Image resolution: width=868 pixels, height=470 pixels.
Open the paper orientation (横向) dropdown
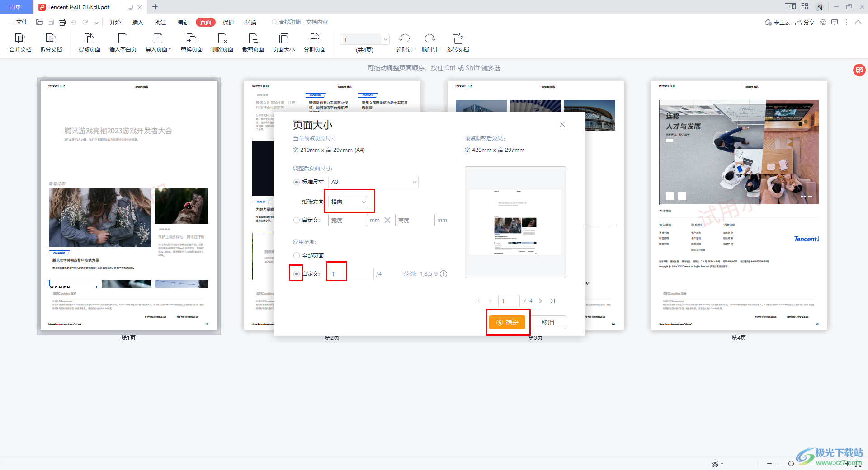point(348,202)
